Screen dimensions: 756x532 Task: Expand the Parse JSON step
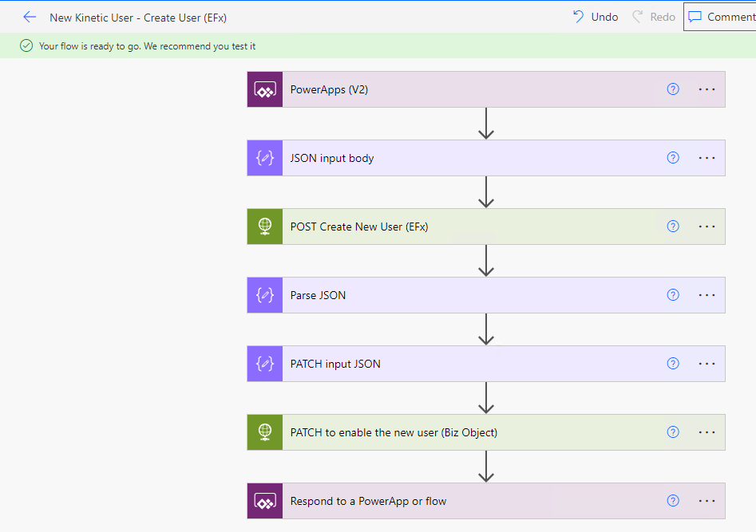(x=486, y=295)
